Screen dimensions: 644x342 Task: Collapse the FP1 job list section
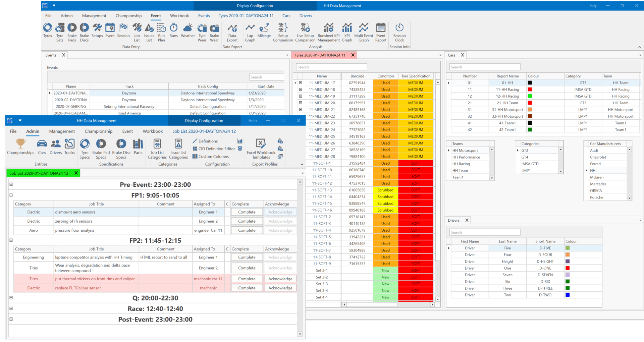coord(11,195)
